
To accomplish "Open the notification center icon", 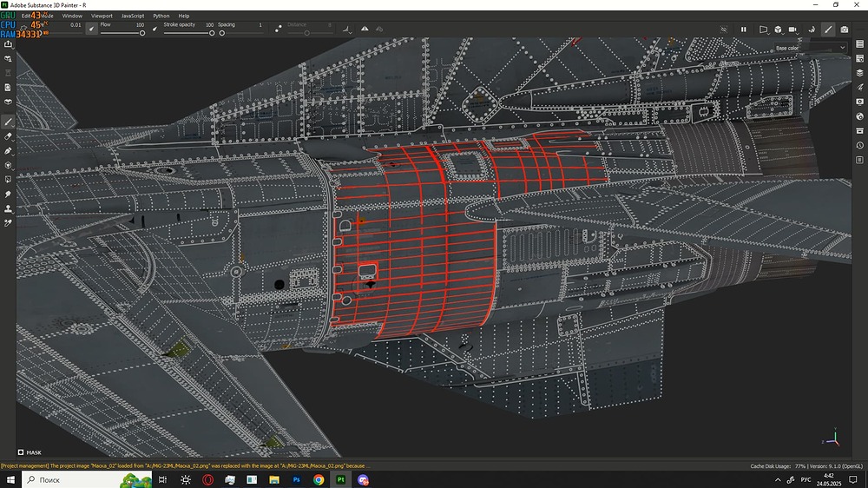I will [853, 479].
